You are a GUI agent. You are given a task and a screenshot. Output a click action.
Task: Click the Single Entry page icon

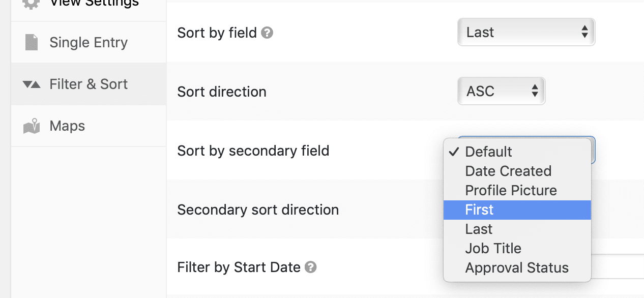[32, 42]
